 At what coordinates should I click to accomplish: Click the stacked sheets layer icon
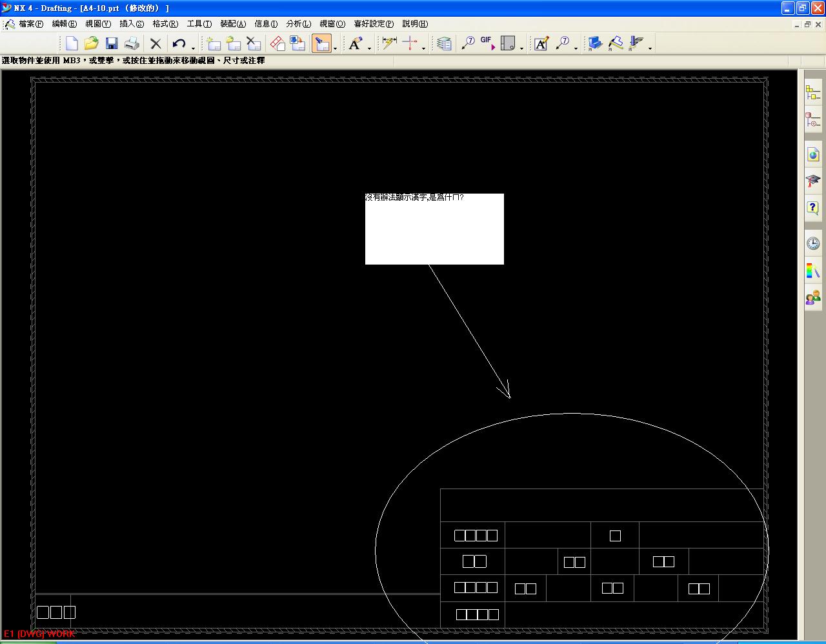click(444, 43)
